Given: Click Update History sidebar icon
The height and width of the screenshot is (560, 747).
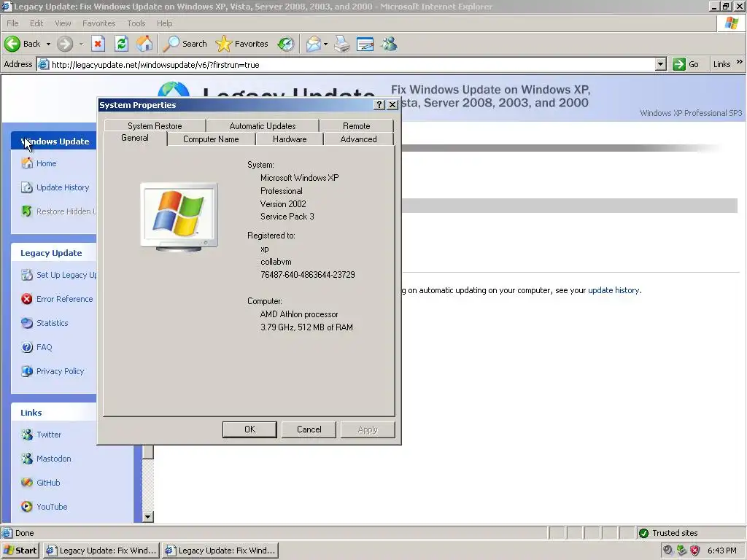Looking at the screenshot, I should (27, 187).
